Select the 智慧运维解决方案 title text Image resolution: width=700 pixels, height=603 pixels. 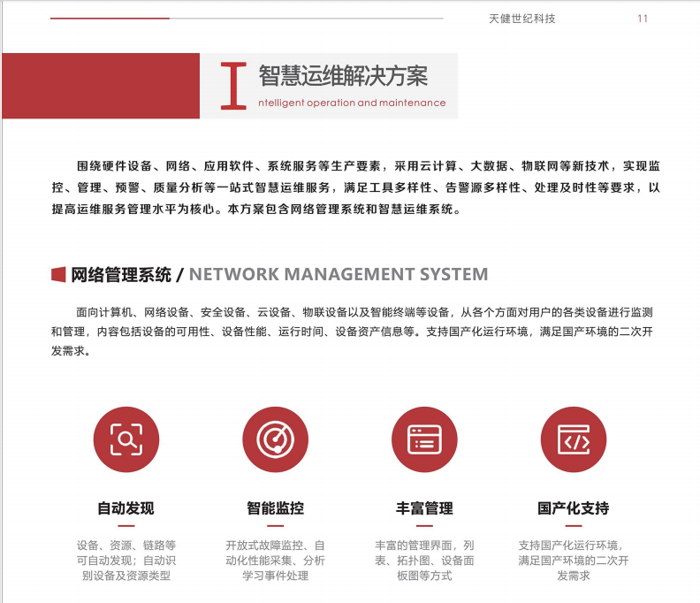pos(343,75)
